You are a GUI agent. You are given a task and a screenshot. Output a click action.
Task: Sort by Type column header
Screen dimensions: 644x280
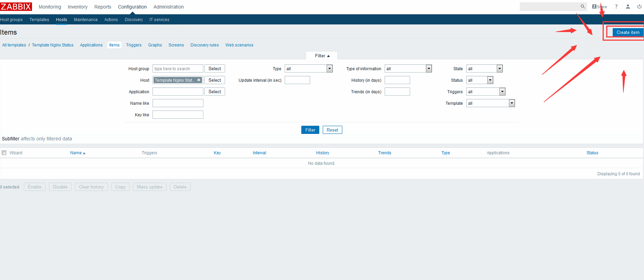446,153
